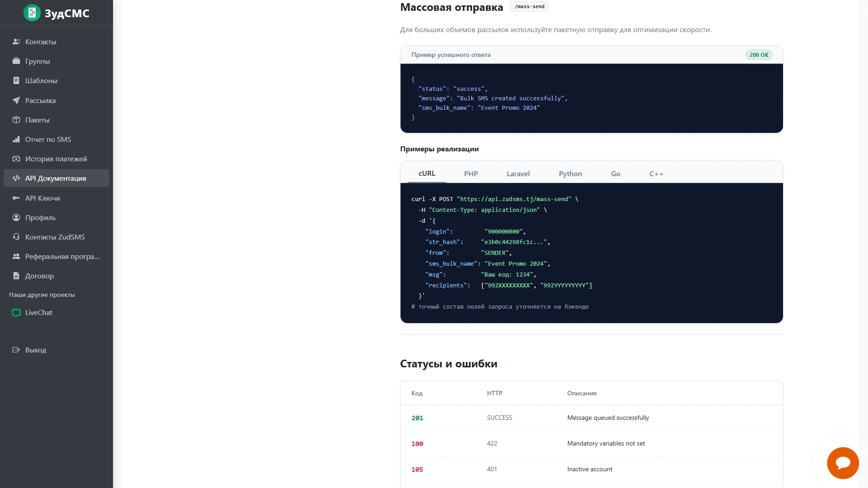Click the SUCCESS cell in HTTP column
The height and width of the screenshot is (488, 868).
(500, 418)
